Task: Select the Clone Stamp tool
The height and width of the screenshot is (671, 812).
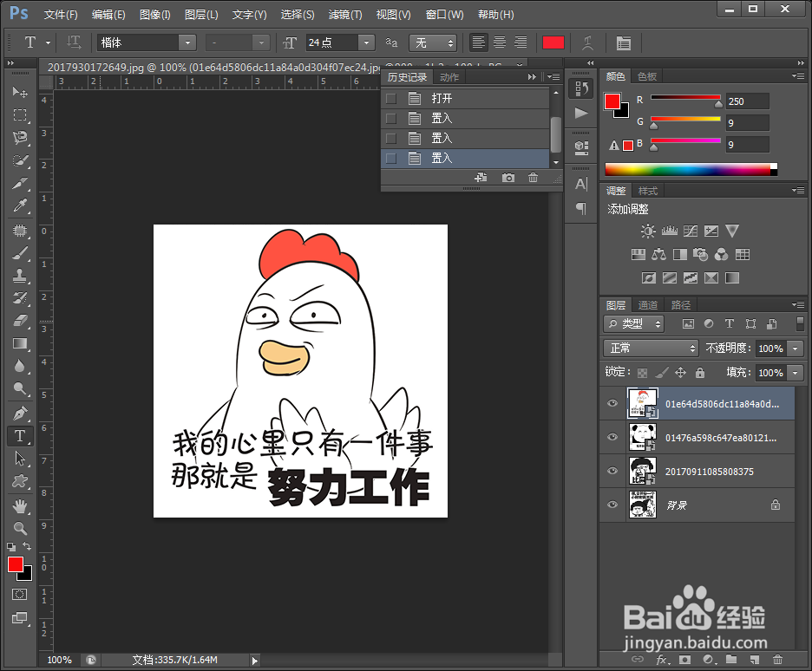Action: (x=20, y=276)
